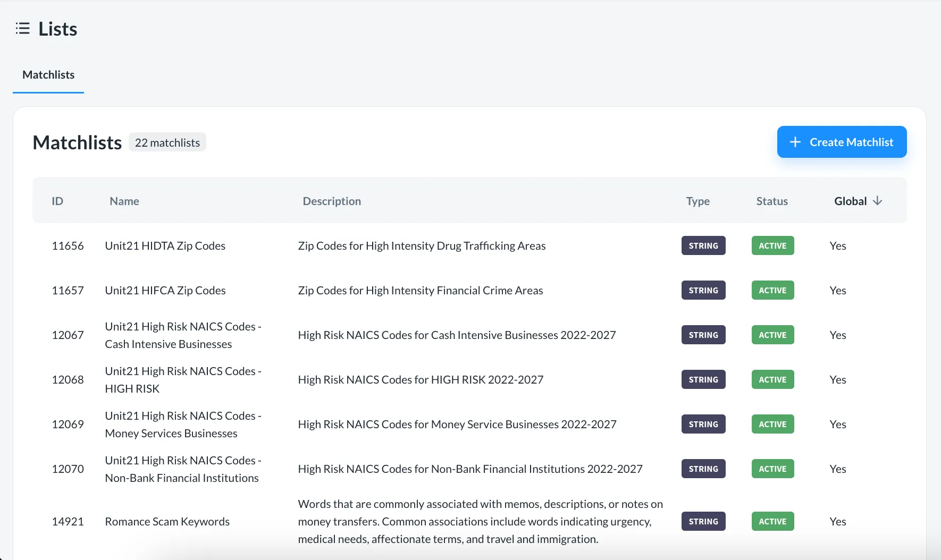Sort by Global using the down arrow

[877, 201]
